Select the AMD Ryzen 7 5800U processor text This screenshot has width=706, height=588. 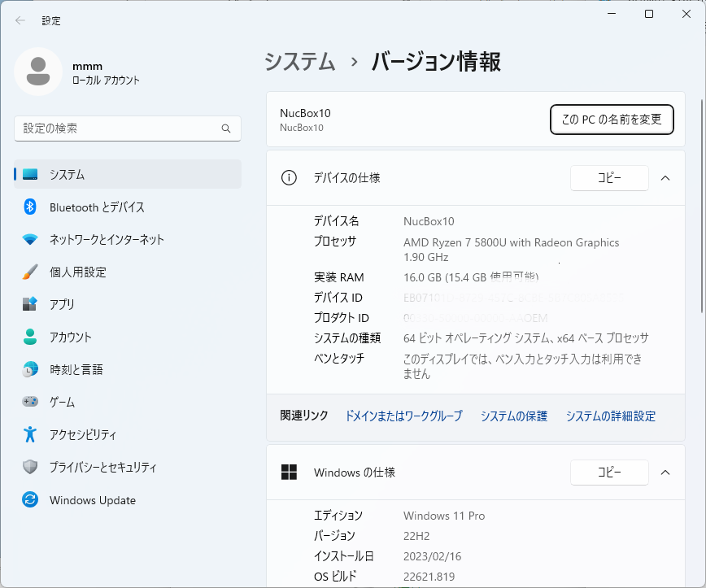[x=511, y=250]
